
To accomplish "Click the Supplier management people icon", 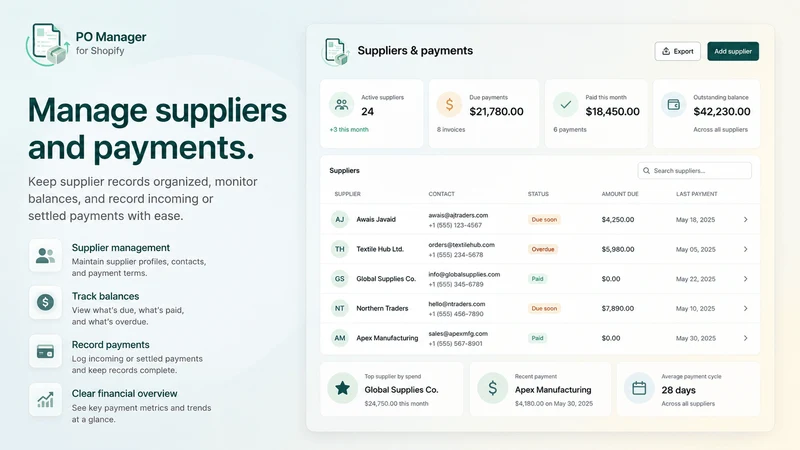I will [x=45, y=255].
